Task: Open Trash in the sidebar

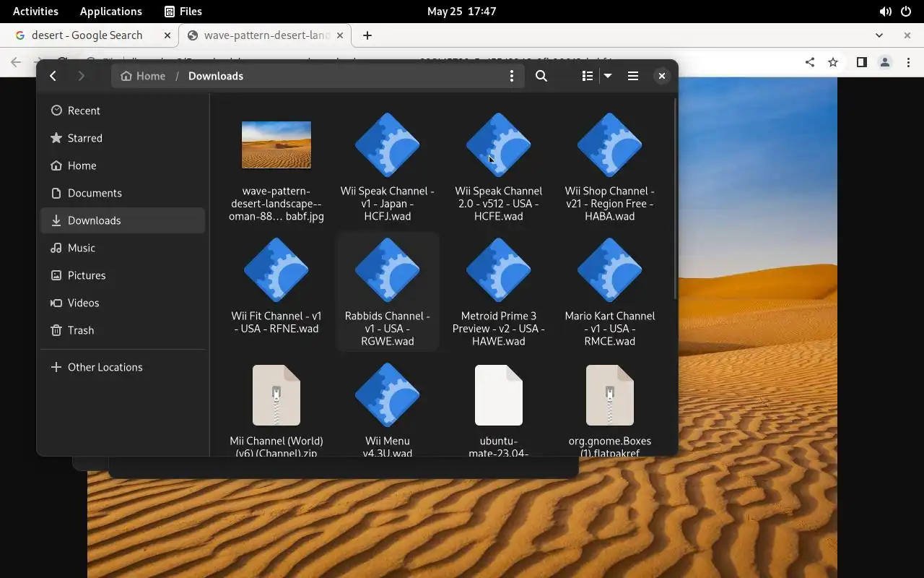Action: [x=123, y=330]
